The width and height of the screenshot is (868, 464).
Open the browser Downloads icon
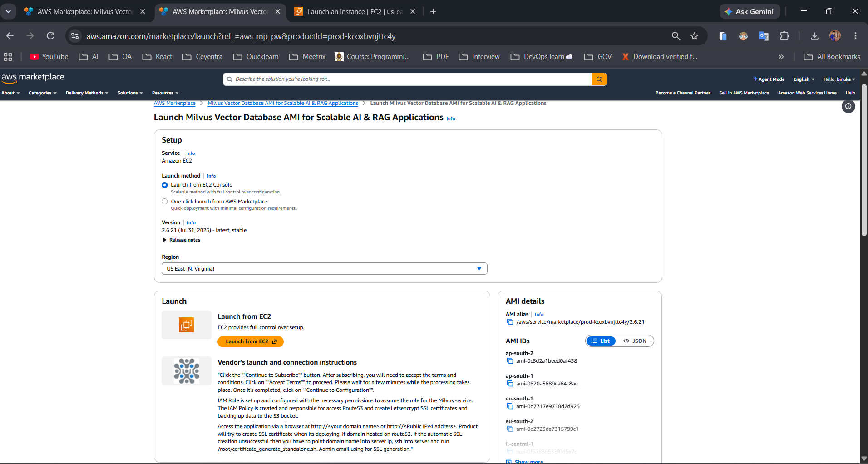point(814,36)
